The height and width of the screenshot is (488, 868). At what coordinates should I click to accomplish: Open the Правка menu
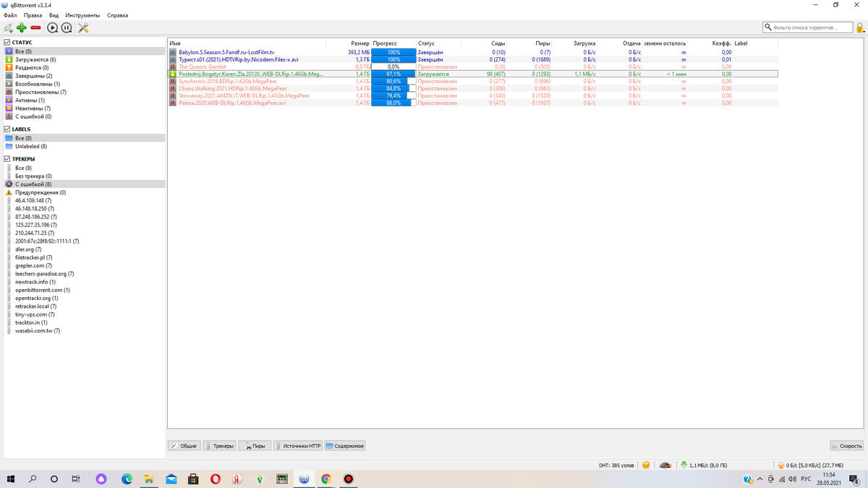coord(33,15)
